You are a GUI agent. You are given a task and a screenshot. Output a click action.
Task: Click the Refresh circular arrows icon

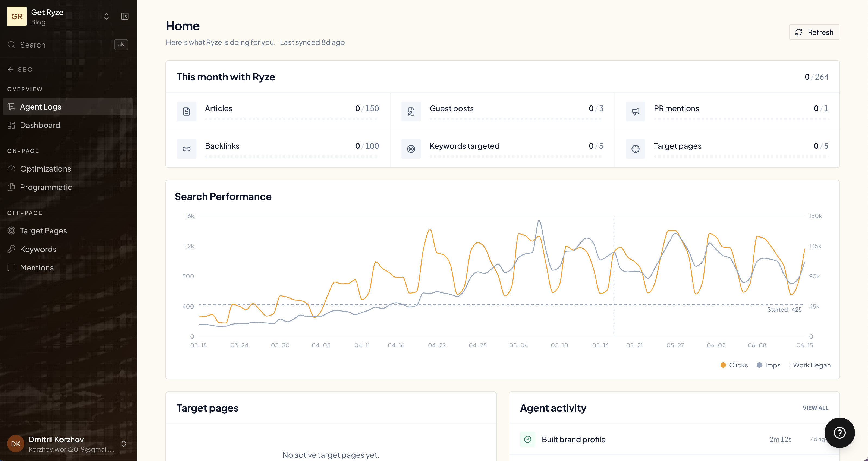coord(798,32)
